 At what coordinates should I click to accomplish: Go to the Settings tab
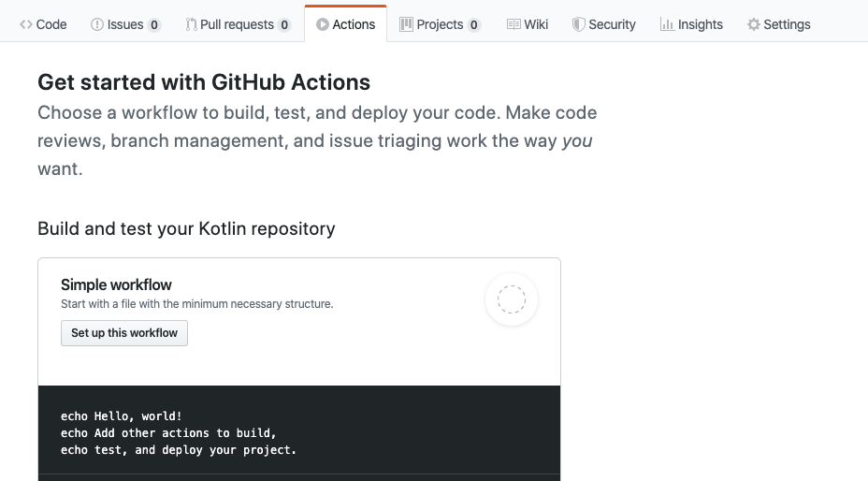click(778, 24)
